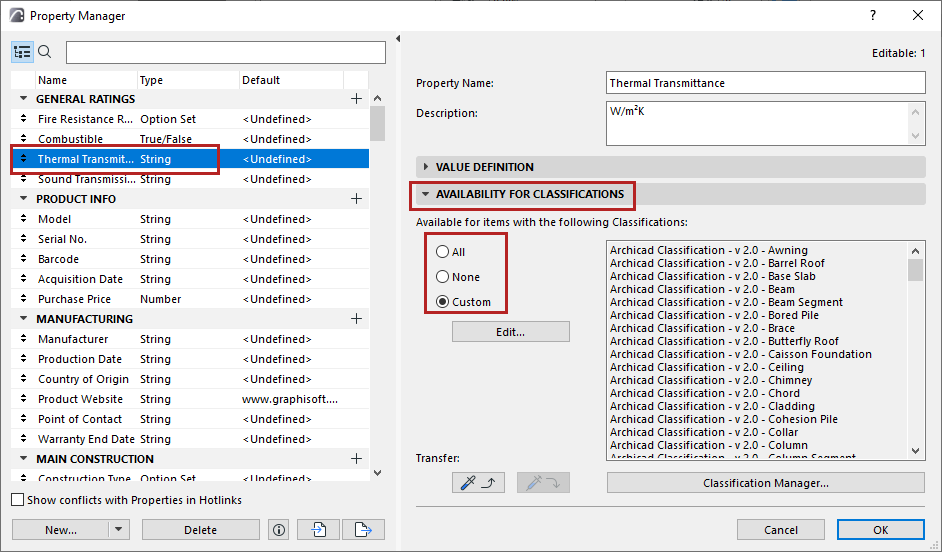Add property to PRODUCT INFO group
The width and height of the screenshot is (942, 552).
356,199
